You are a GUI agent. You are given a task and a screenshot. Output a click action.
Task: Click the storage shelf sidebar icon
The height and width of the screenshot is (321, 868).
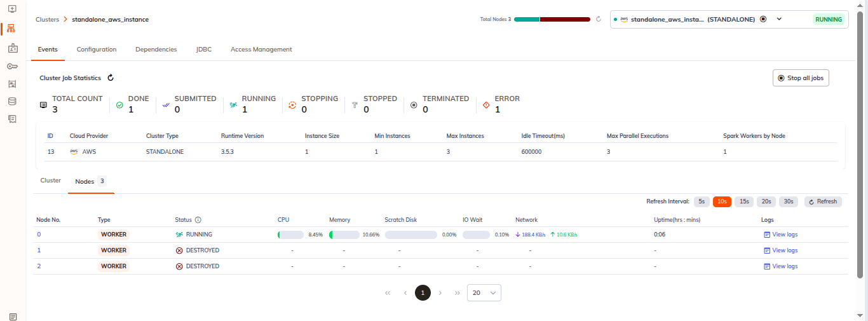12,83
